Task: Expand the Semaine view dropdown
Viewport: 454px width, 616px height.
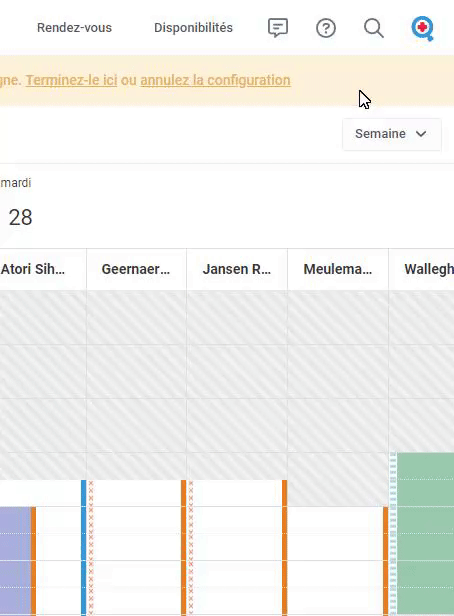Action: pyautogui.click(x=392, y=134)
